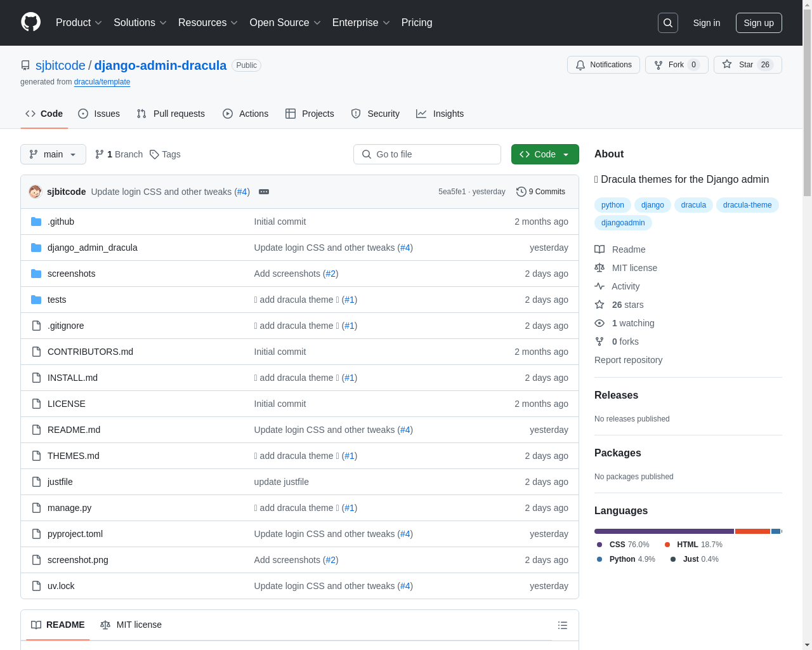Open the search magnifier button
The image size is (812, 650).
click(668, 23)
